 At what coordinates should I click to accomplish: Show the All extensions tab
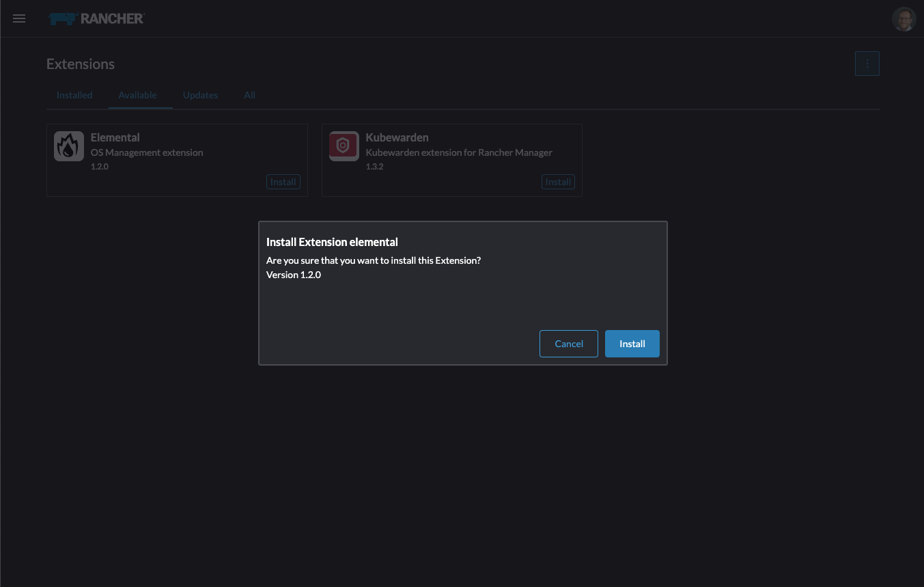[249, 95]
